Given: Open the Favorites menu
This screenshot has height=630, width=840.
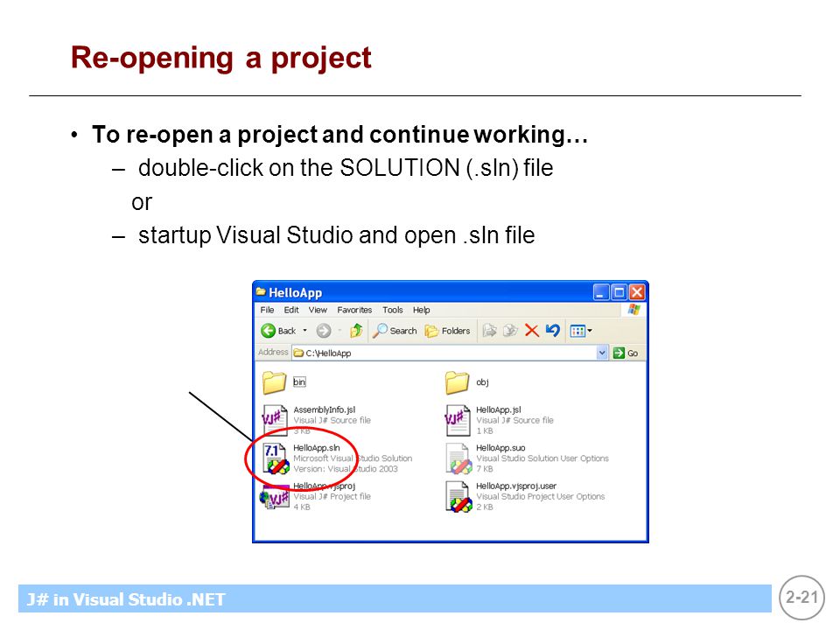Looking at the screenshot, I should pos(354,310).
